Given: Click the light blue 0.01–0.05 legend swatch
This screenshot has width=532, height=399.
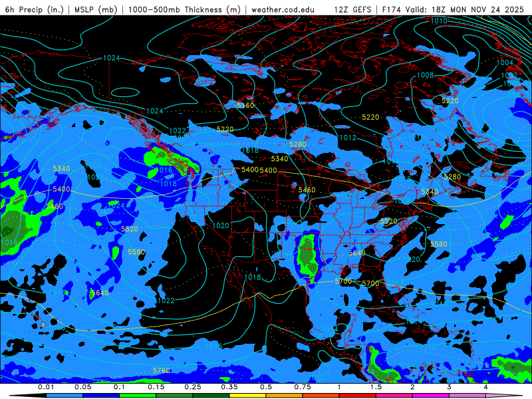Looking at the screenshot, I should coord(65,396).
